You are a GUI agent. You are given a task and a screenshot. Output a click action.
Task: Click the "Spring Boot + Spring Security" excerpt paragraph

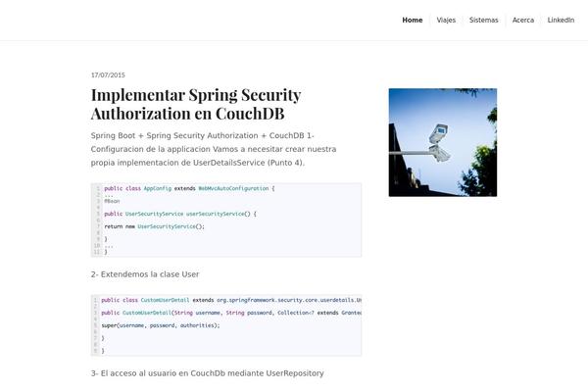tap(214, 149)
